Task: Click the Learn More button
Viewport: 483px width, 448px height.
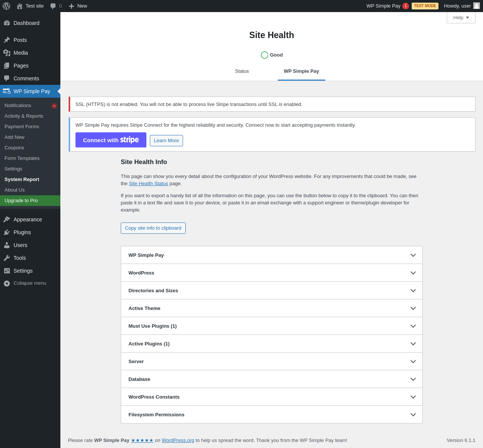Action: tap(166, 141)
